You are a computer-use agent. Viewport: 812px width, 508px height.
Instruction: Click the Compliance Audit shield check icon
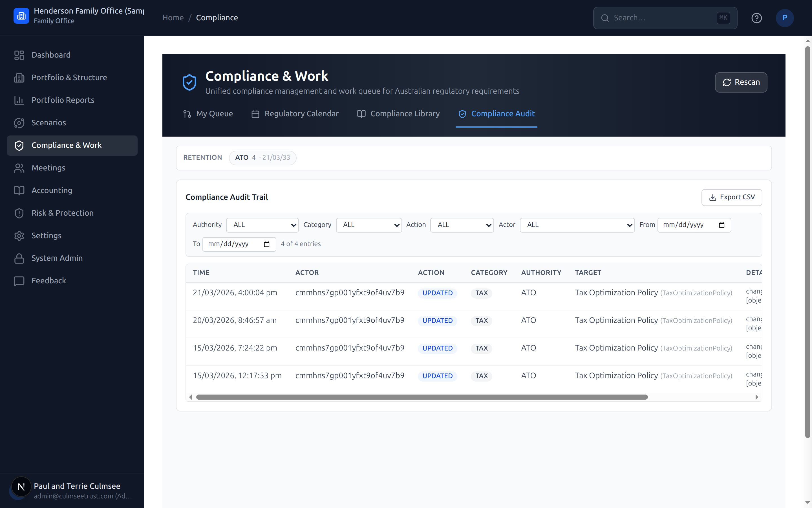click(462, 114)
